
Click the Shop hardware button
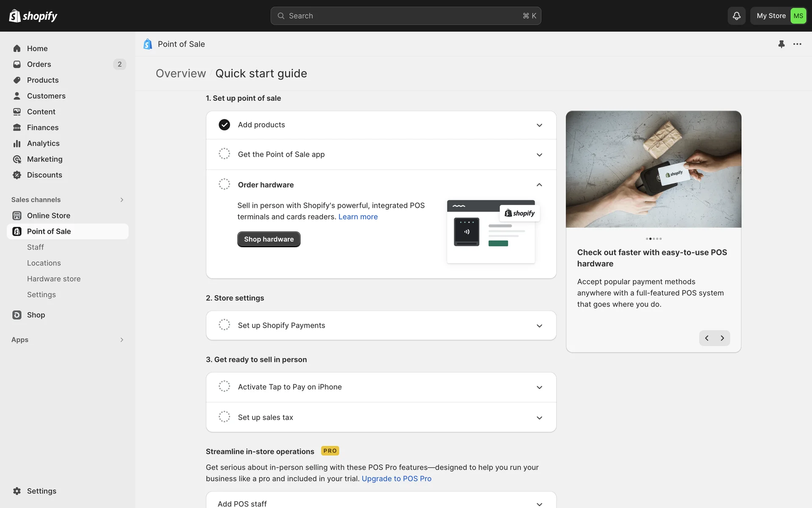(x=269, y=239)
